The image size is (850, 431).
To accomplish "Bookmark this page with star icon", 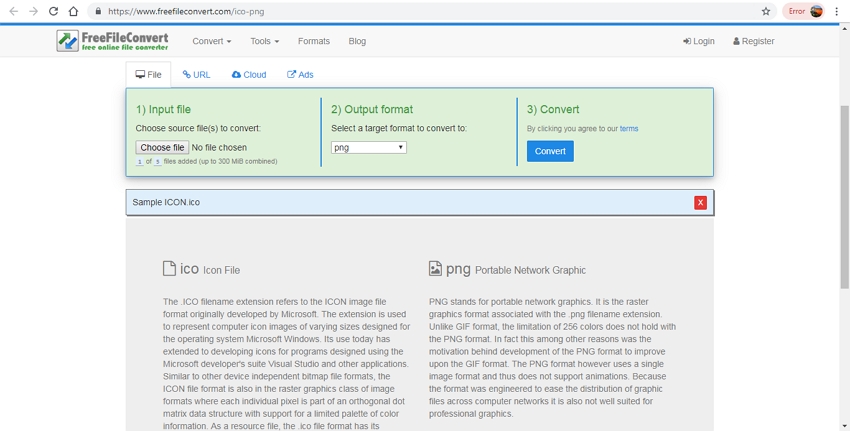I will pos(766,11).
